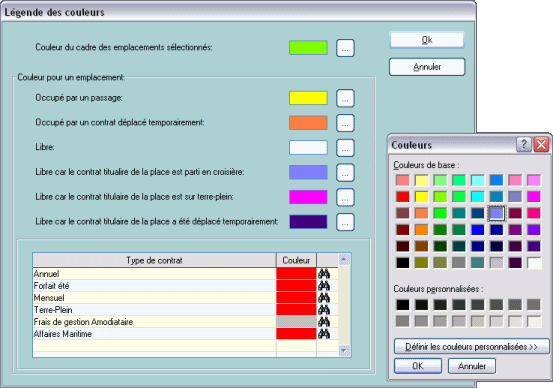Click binoculars icon in Annuel row
The image size is (553, 388).
coord(324,274)
